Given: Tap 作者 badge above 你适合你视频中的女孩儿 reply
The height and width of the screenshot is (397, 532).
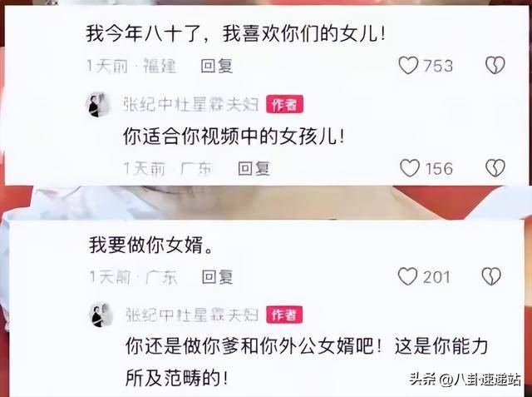Looking at the screenshot, I should click(x=284, y=104).
